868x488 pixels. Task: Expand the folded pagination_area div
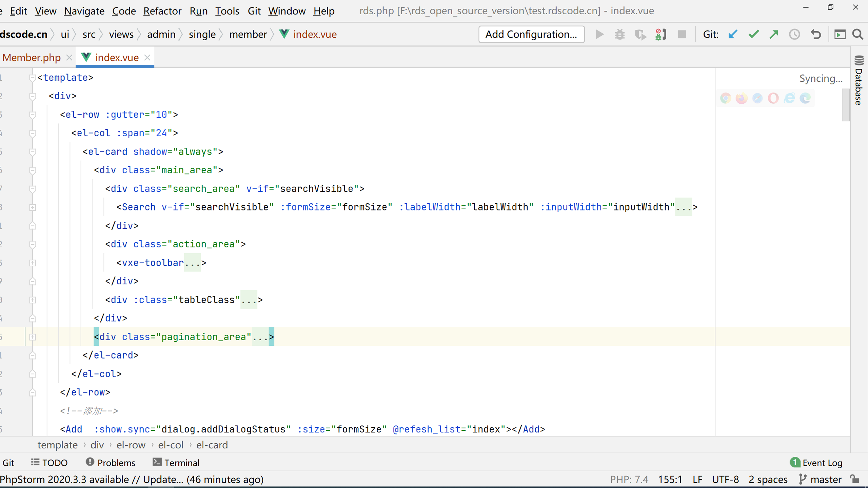[33, 337]
